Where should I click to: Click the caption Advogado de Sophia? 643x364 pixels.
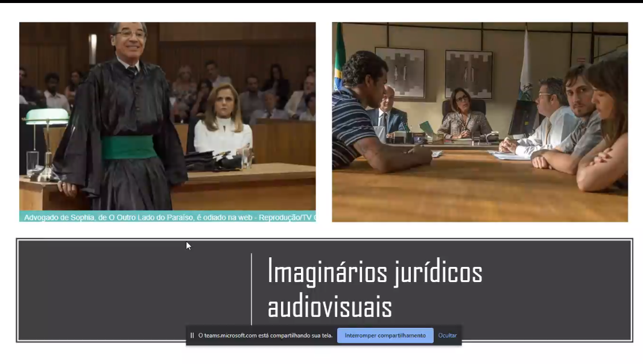pyautogui.click(x=167, y=217)
